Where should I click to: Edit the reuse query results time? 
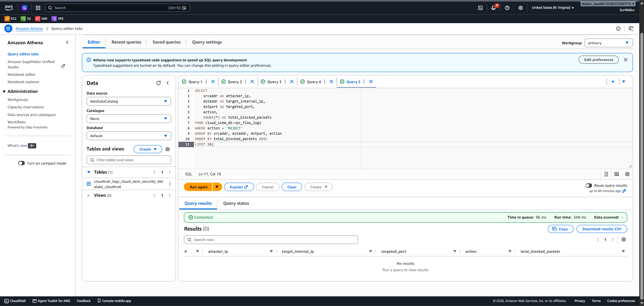[624, 191]
